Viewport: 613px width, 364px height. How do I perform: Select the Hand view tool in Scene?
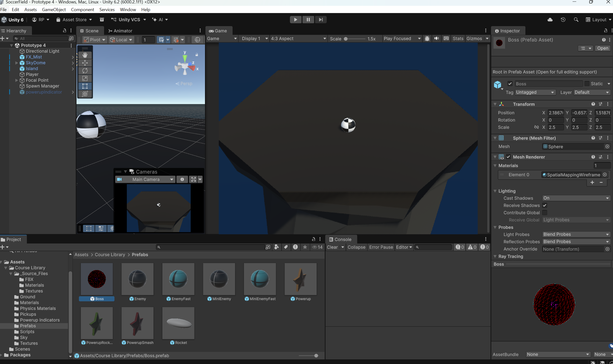tap(85, 55)
